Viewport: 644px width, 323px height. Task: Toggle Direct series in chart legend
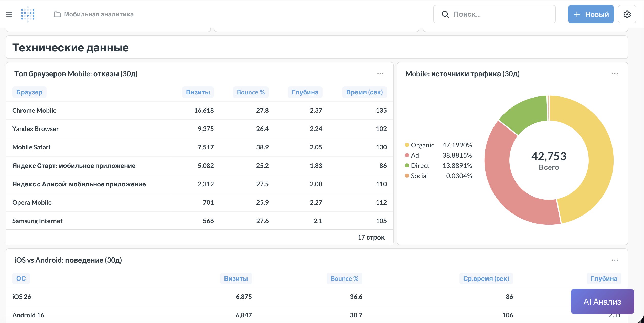point(420,166)
